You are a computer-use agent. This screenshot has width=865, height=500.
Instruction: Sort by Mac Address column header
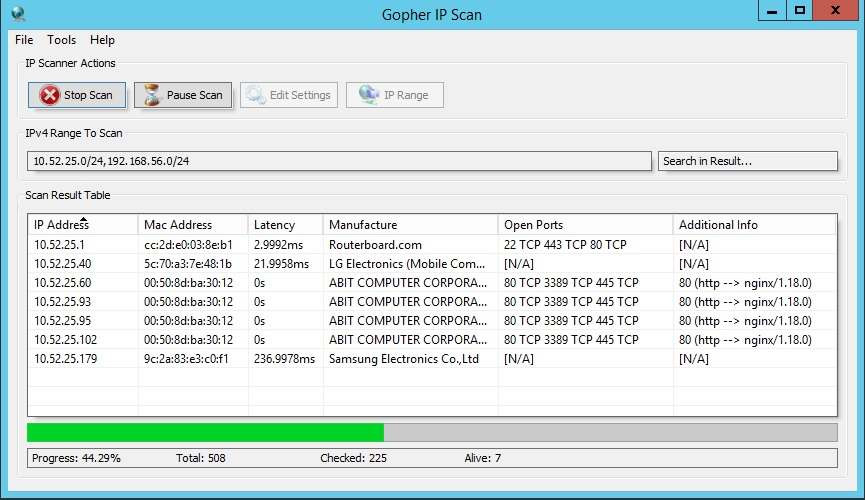tap(193, 225)
